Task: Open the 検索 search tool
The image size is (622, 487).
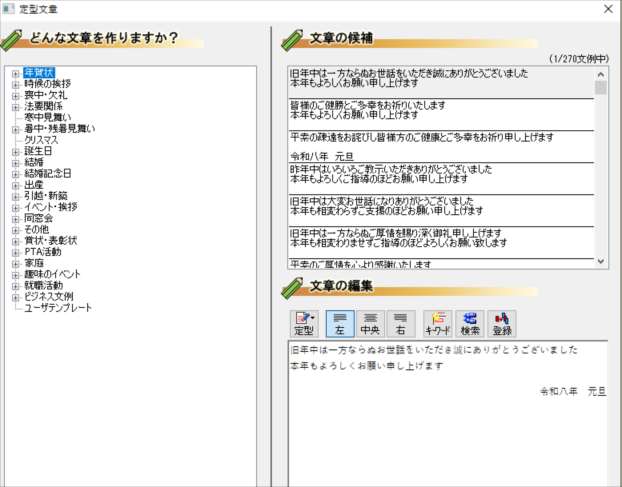Action: click(x=469, y=323)
